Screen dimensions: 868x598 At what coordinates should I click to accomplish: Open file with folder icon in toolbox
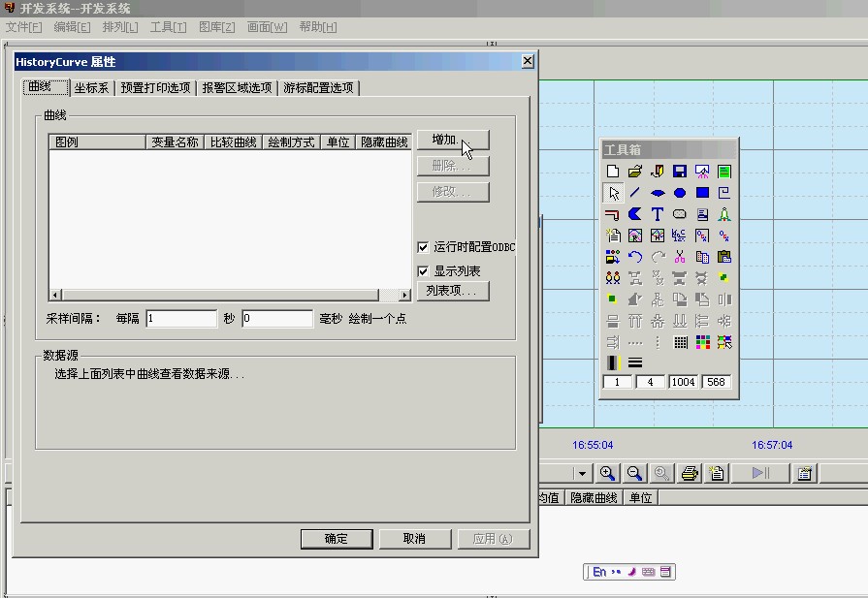tap(635, 172)
